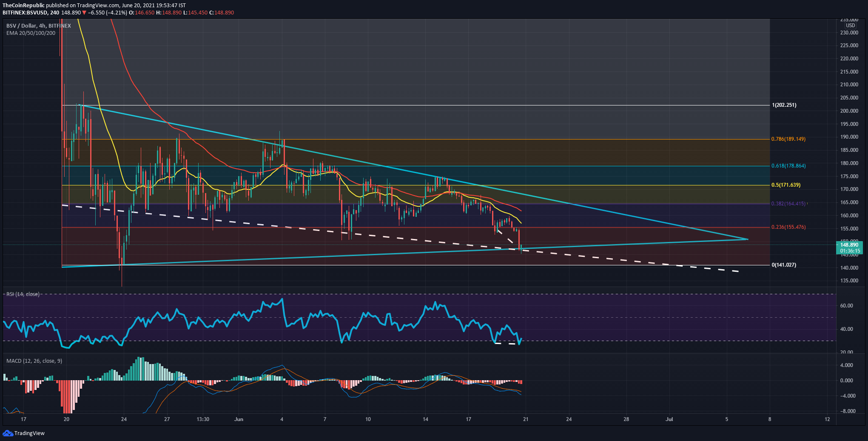Click the 200.000 price axis label

tap(849, 111)
